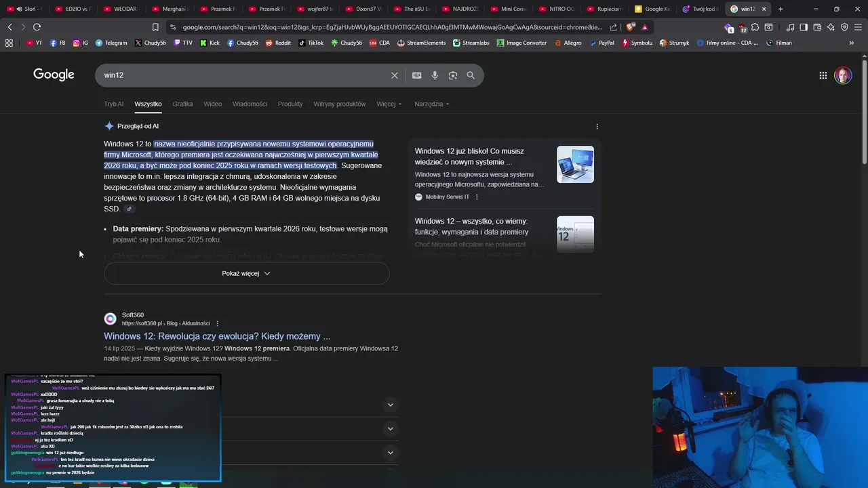This screenshot has height=488, width=868.
Task: Open the tab groups grid icon in bookmarks bar
Action: pos(9,43)
